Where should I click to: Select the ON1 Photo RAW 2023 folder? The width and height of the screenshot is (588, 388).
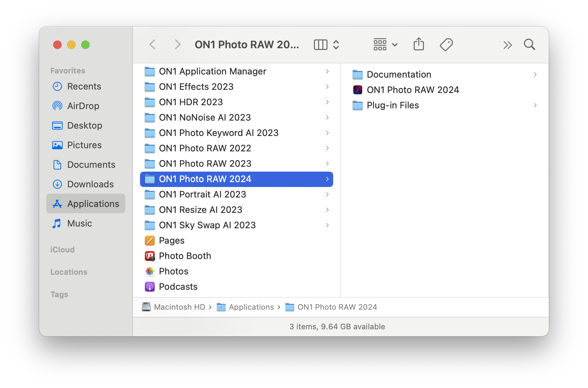(237, 164)
